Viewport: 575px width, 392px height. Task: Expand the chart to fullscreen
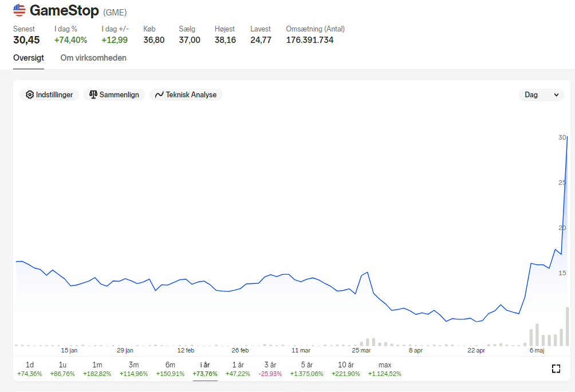coord(556,369)
